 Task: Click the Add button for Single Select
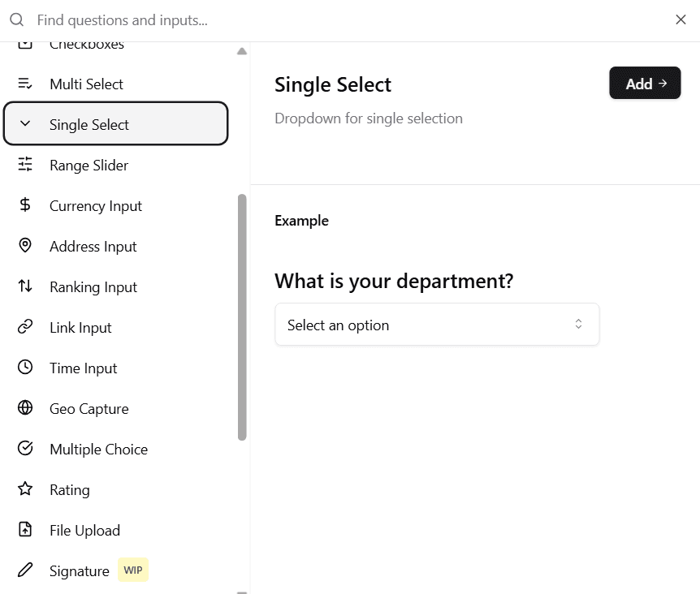[x=645, y=83]
